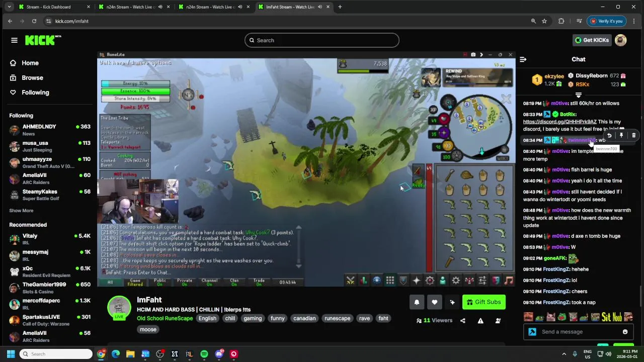Image resolution: width=644 pixels, height=362 pixels.
Task: Toggle follow heart button for ImFaht
Action: click(434, 302)
